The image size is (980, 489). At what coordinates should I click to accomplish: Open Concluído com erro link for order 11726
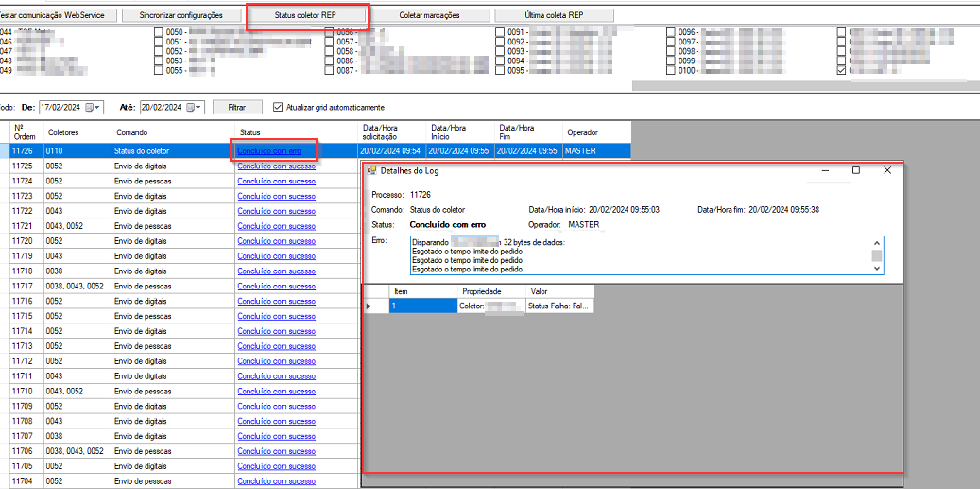(269, 150)
